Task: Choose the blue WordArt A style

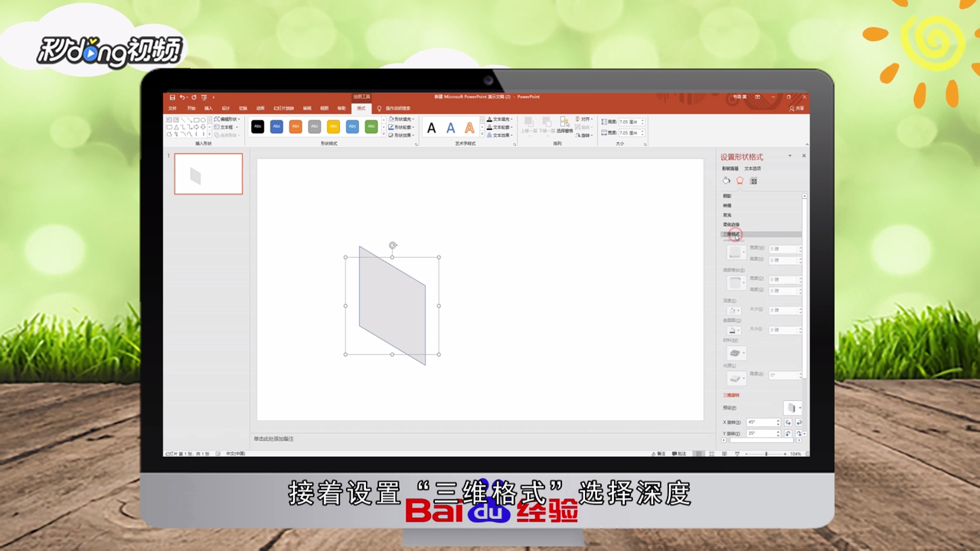Action: [450, 128]
